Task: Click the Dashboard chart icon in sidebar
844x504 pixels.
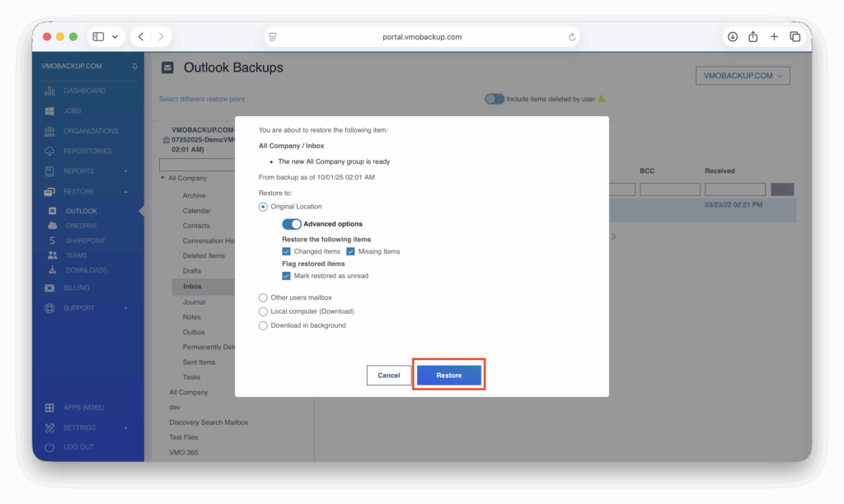Action: coord(49,91)
